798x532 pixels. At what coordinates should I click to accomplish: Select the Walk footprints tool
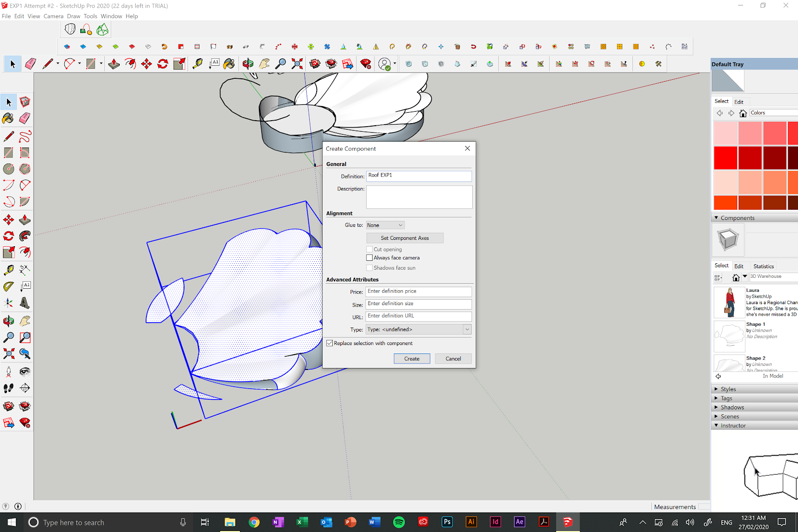(8, 388)
